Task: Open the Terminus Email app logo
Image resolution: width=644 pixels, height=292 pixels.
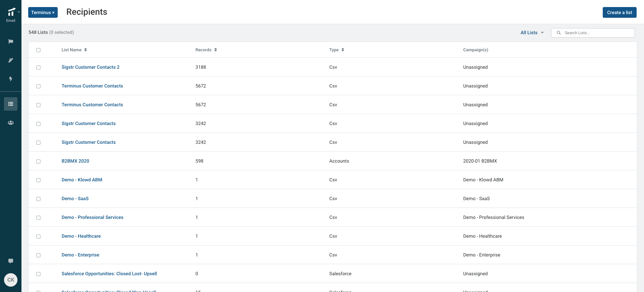Action: [11, 12]
